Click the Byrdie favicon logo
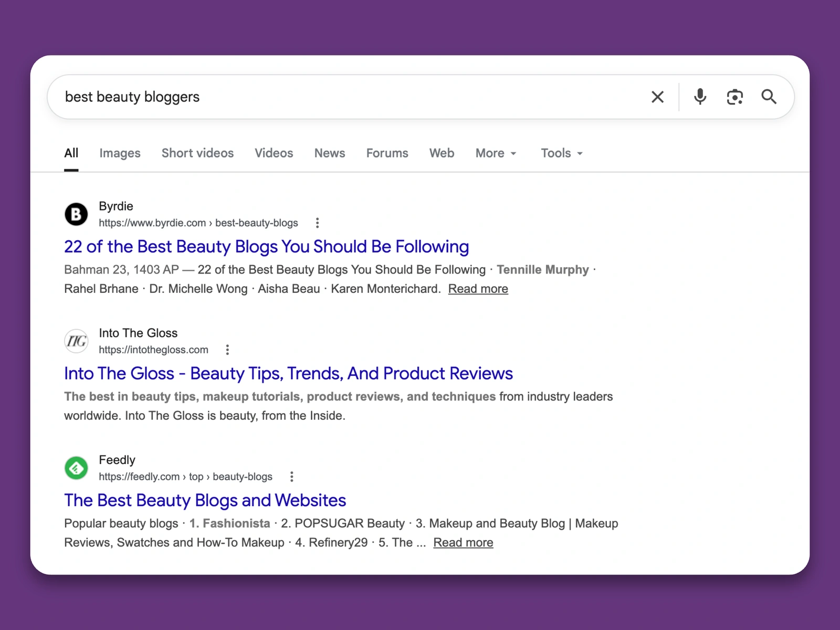The height and width of the screenshot is (630, 840). [76, 214]
